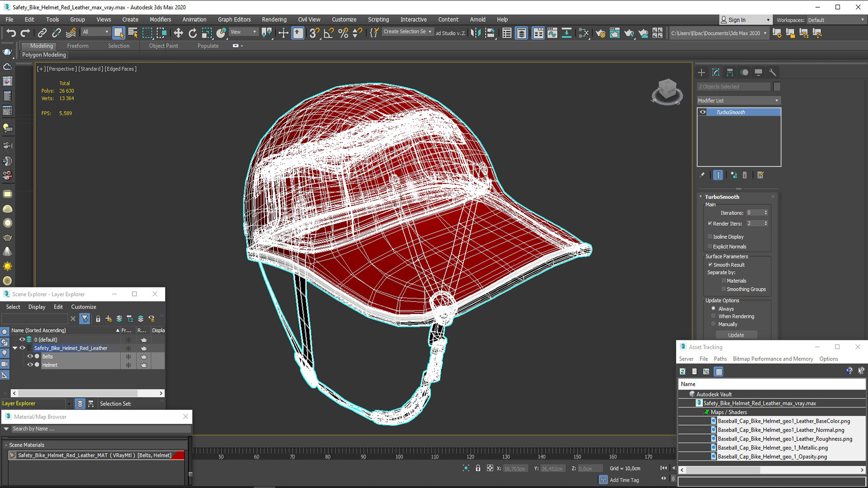Toggle the Layer Explorer toolbar icon
Image resolution: width=868 pixels, height=488 pixels.
pyautogui.click(x=521, y=33)
